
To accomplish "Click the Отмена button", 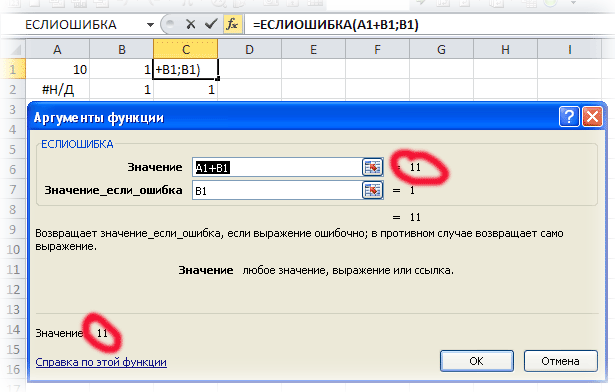I will [560, 361].
